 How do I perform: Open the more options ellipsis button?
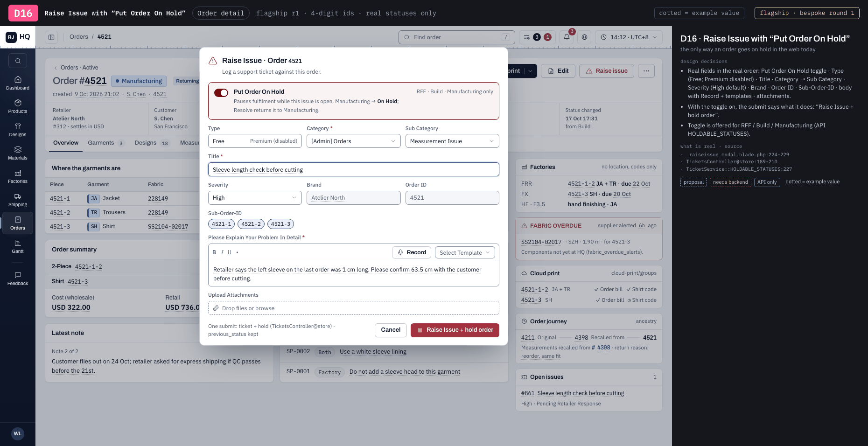[x=646, y=71]
